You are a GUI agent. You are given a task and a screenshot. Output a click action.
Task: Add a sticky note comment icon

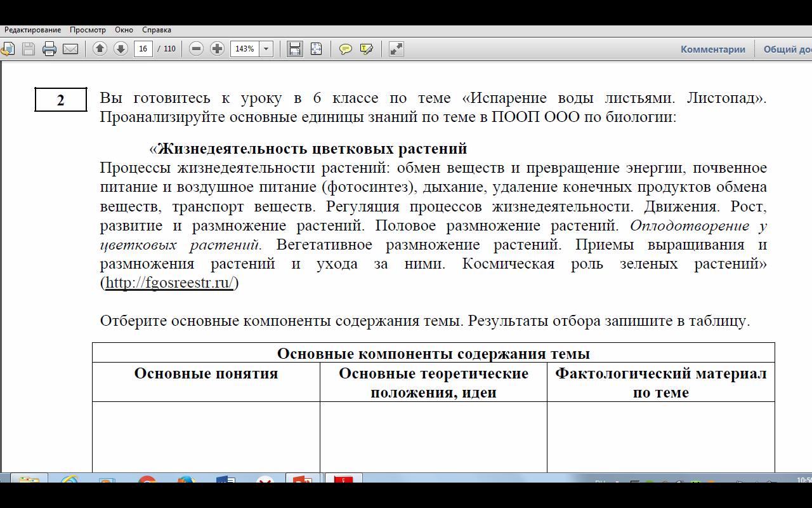(346, 49)
